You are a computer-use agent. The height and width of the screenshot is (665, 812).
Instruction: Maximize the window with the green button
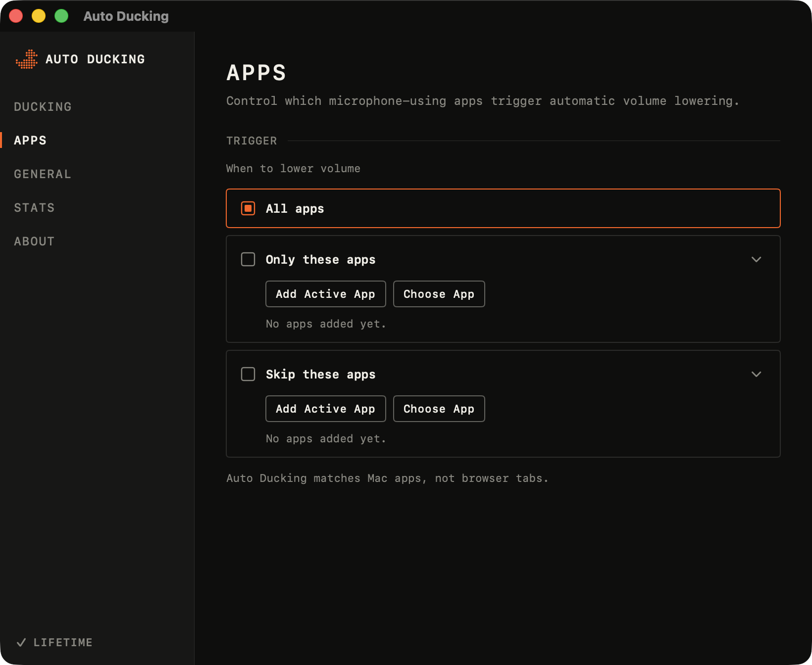[x=61, y=16]
